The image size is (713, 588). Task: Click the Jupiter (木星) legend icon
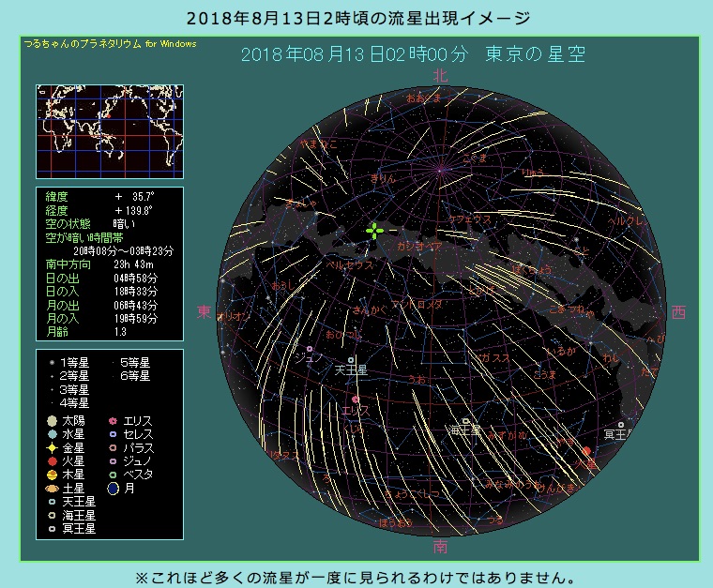tap(53, 475)
